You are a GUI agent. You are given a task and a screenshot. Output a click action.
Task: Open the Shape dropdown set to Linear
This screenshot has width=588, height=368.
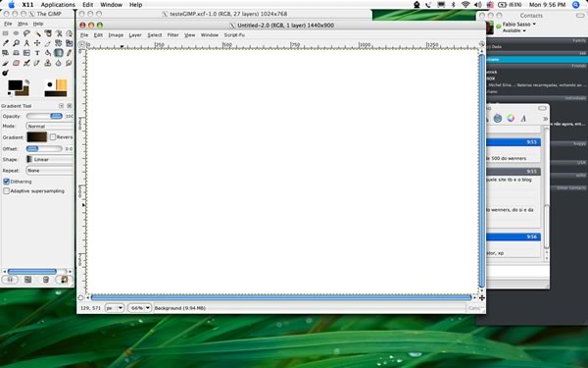[50, 159]
